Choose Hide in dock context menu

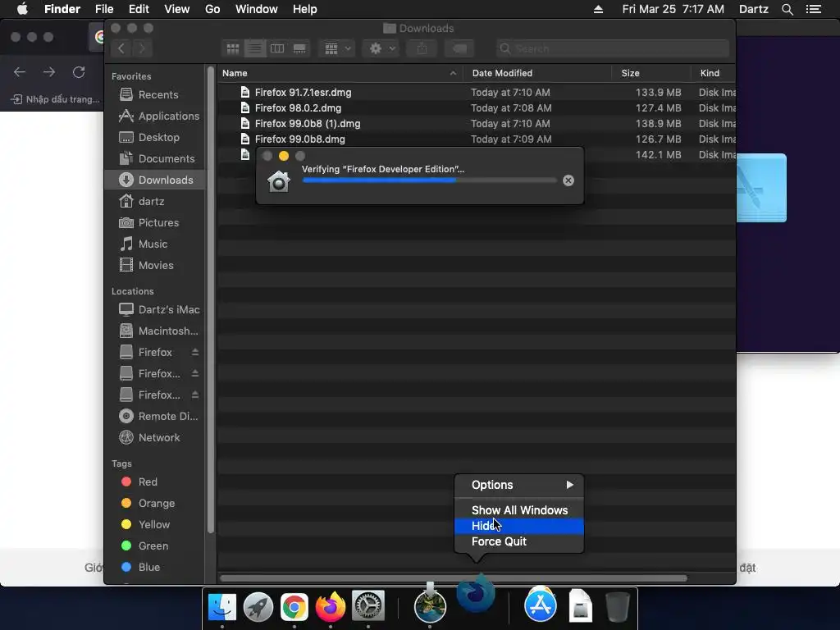519,526
